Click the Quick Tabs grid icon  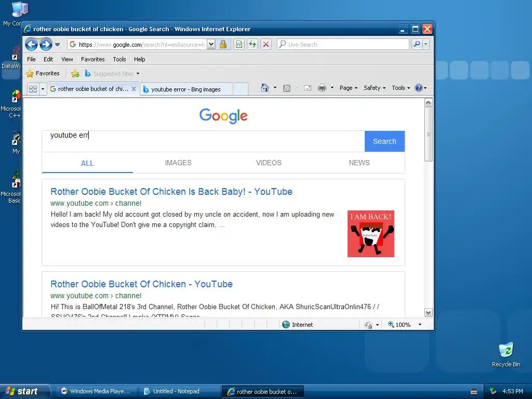(33, 89)
